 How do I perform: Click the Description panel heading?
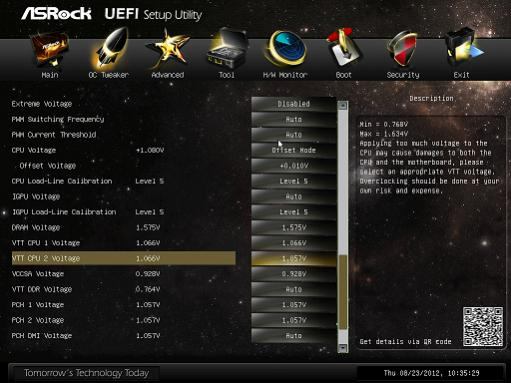[431, 99]
